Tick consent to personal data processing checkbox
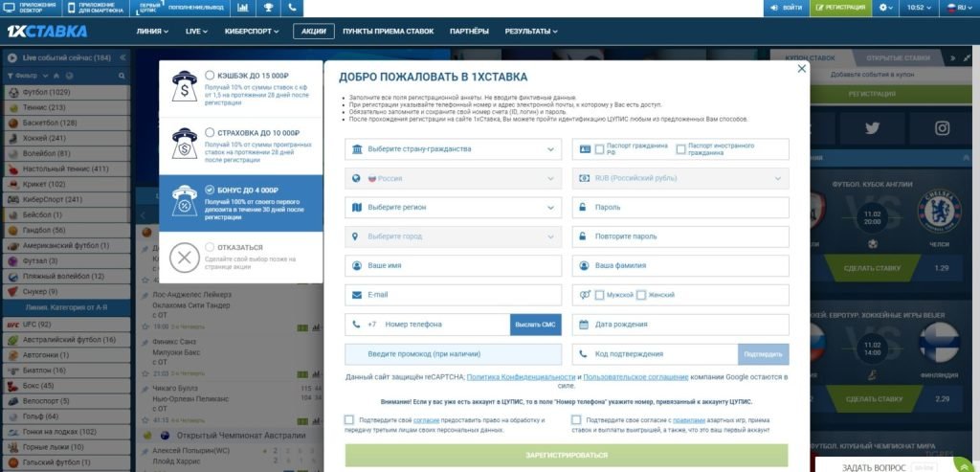The image size is (980, 472). pyautogui.click(x=348, y=420)
